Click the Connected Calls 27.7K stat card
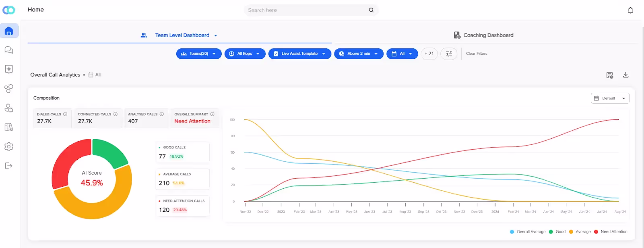The image size is (644, 248). (98, 118)
